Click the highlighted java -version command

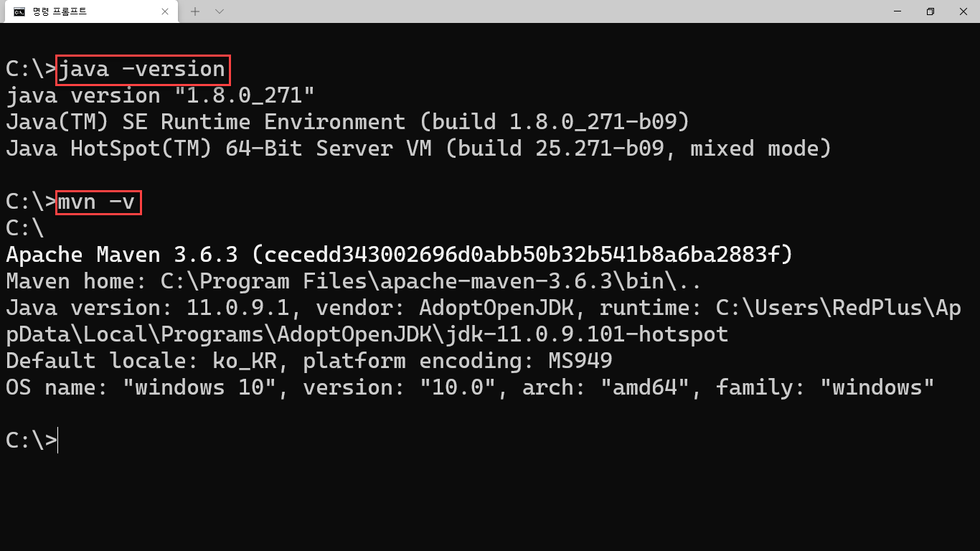(142, 69)
